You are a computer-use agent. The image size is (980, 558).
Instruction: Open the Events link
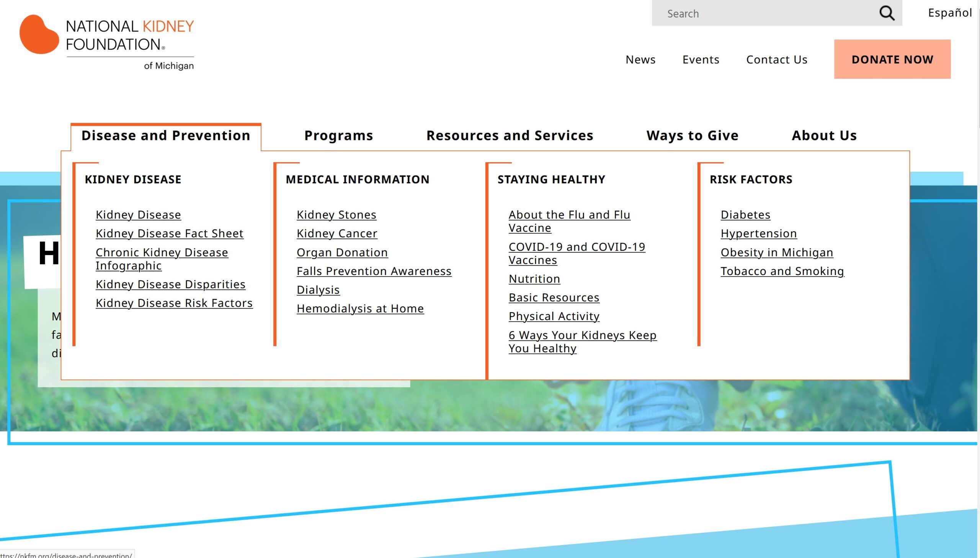pos(701,59)
